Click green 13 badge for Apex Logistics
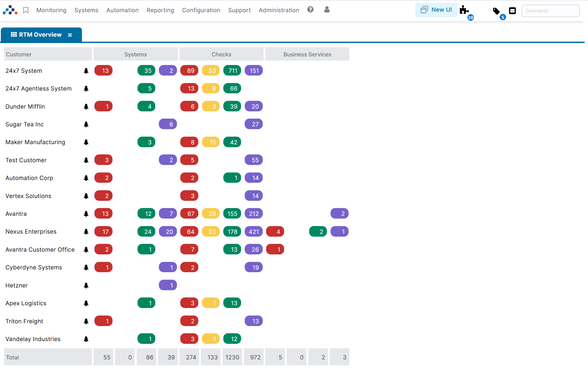The height and width of the screenshot is (373, 588). [232, 303]
